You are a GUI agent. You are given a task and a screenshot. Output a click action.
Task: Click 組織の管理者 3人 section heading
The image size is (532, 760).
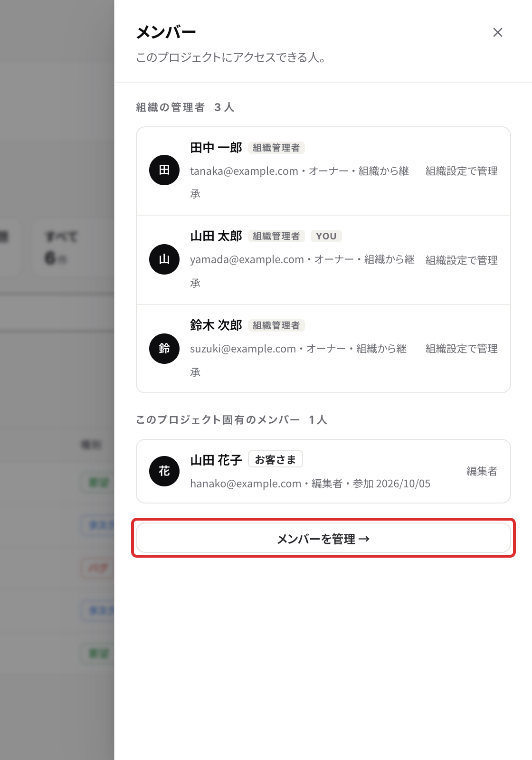[x=185, y=107]
